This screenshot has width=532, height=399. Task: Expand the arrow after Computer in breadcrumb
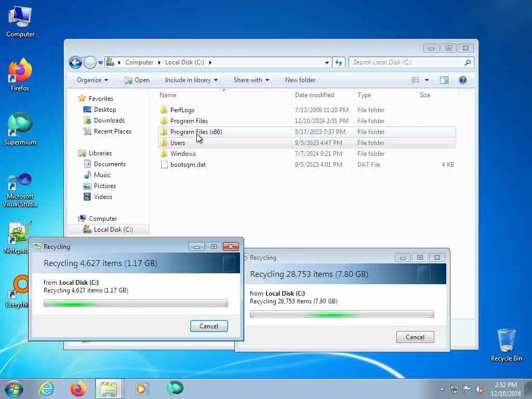159,62
